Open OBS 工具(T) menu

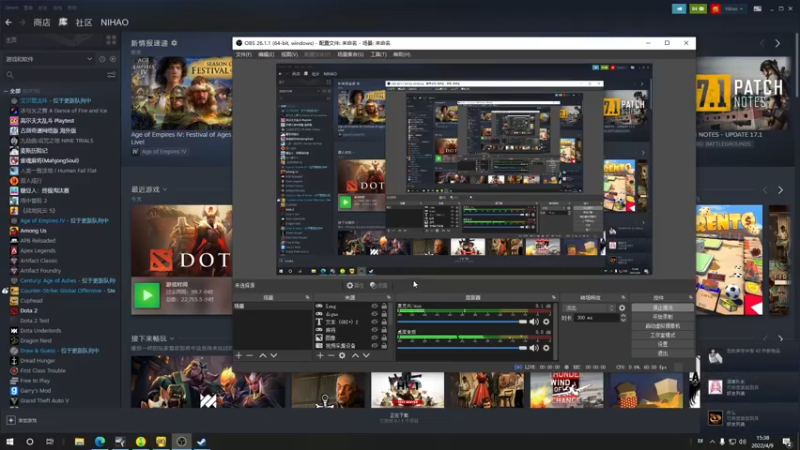click(379, 55)
